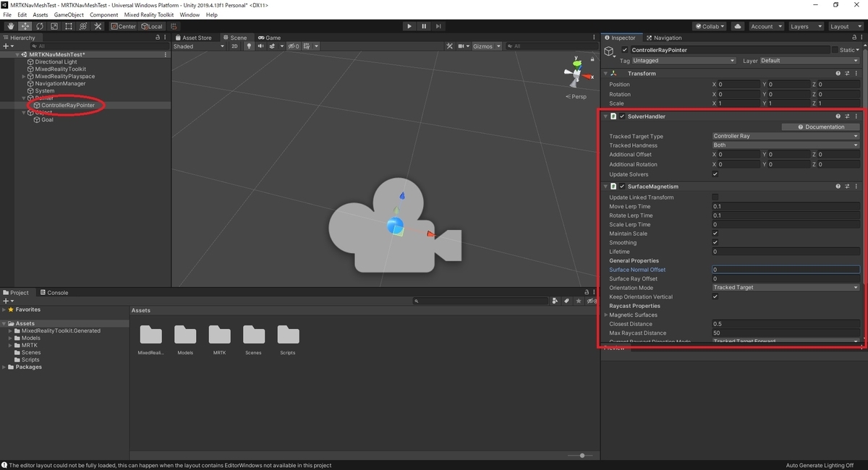Open the Component menu
The height and width of the screenshot is (470, 868).
click(104, 14)
